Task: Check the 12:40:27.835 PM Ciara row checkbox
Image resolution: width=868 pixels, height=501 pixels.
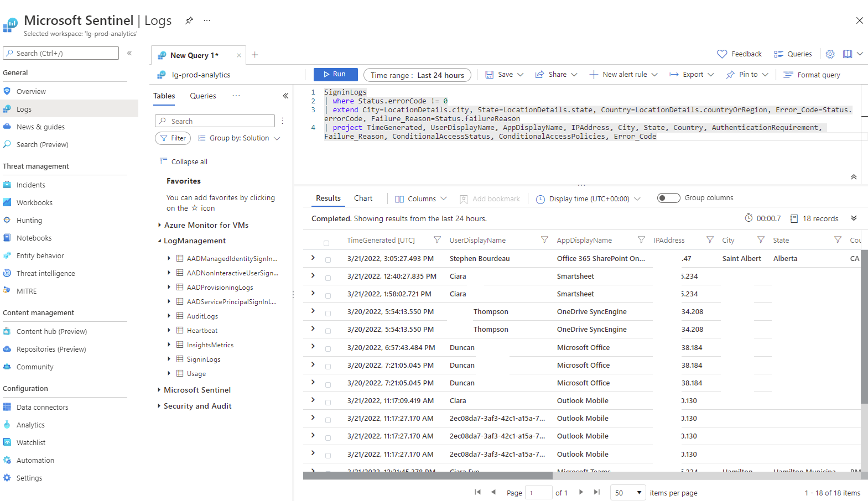Action: 328,278
